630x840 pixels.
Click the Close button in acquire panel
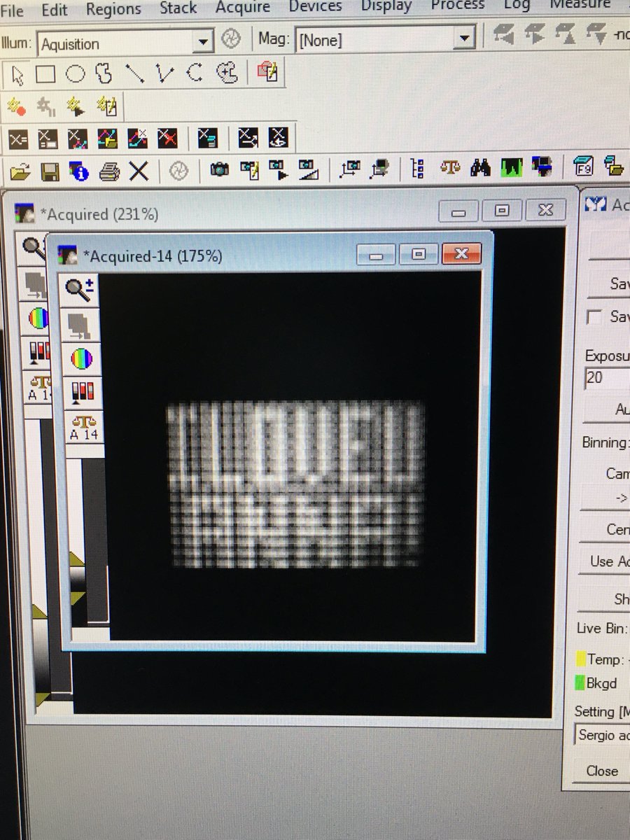602,771
